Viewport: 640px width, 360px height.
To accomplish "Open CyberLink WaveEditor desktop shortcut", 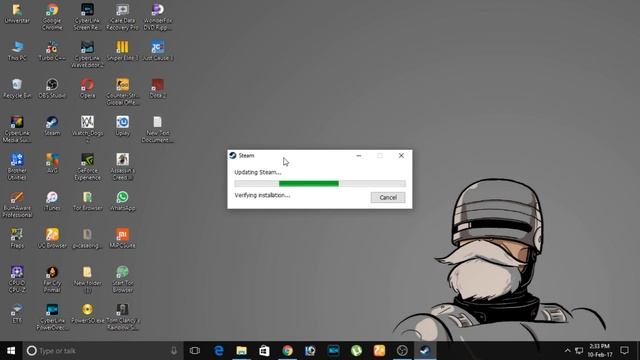I will coord(87,54).
